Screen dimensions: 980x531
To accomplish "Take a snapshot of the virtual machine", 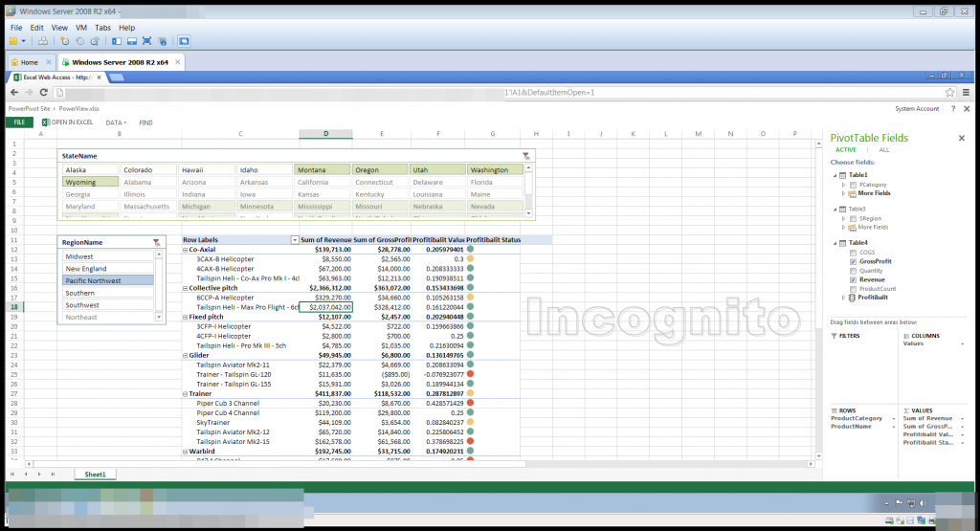I will 65,41.
